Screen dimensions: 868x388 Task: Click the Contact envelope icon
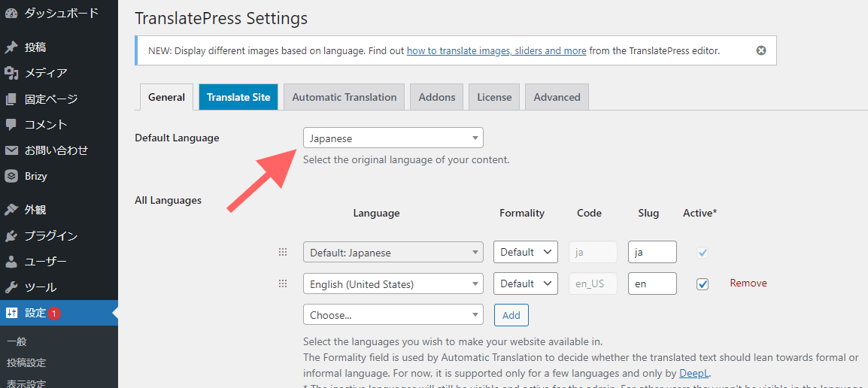(11, 150)
